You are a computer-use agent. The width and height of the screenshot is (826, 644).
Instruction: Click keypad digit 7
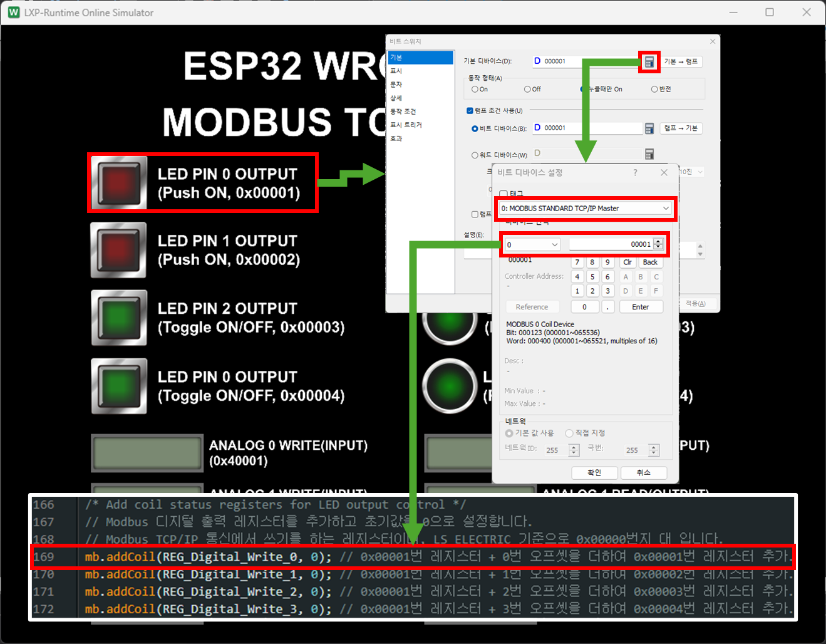[577, 262]
